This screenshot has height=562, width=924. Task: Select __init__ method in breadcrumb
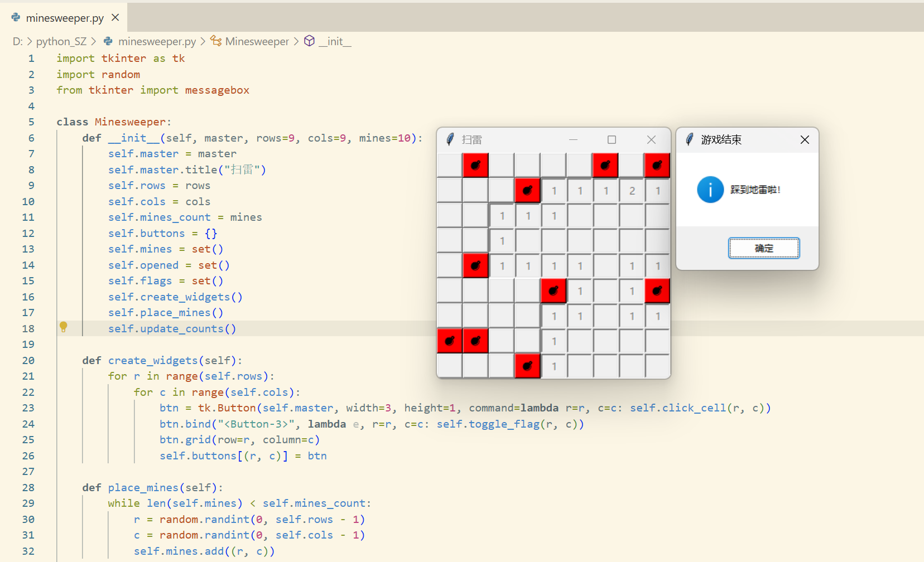click(335, 41)
